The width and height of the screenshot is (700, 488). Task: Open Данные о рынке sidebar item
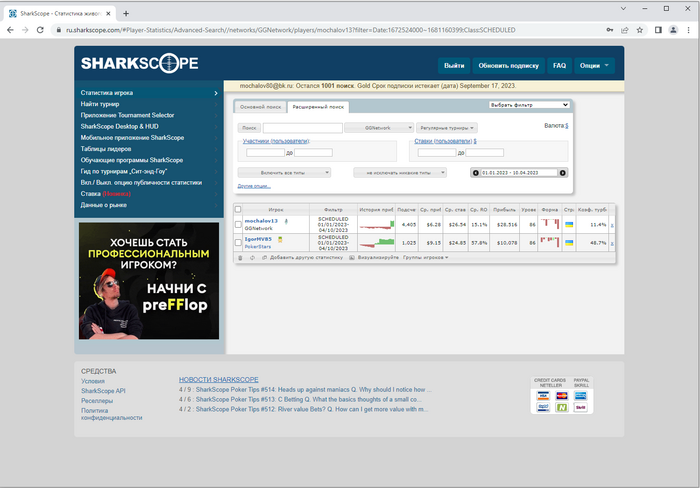[x=104, y=205]
